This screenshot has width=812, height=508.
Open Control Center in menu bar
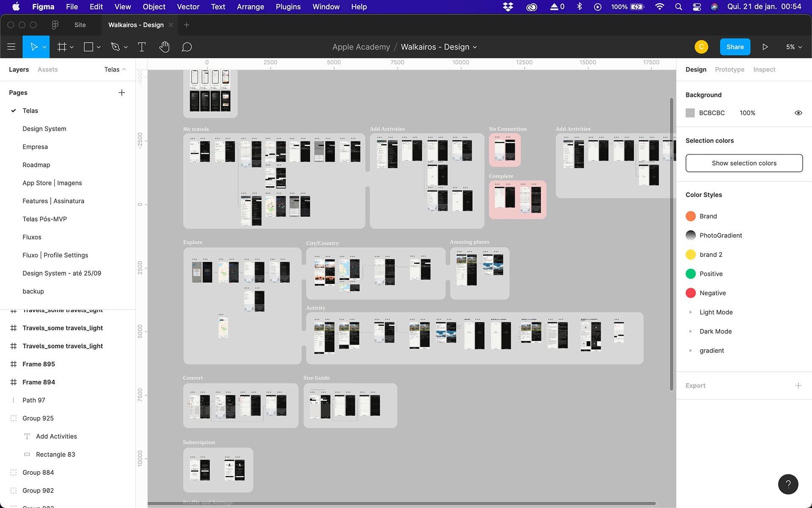697,7
